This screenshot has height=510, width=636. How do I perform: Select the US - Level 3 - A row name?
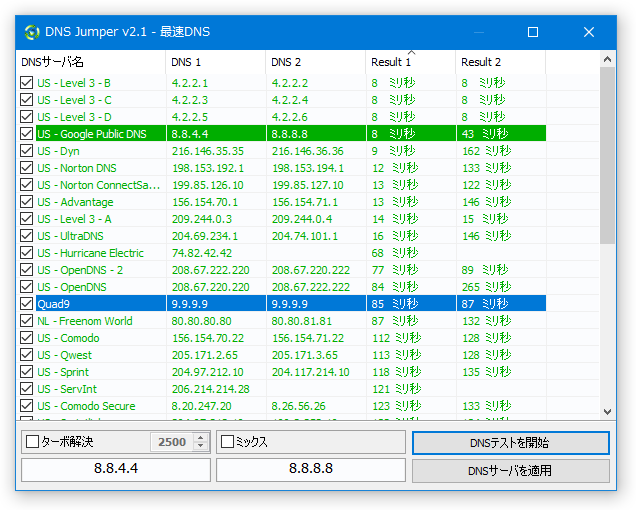click(74, 219)
